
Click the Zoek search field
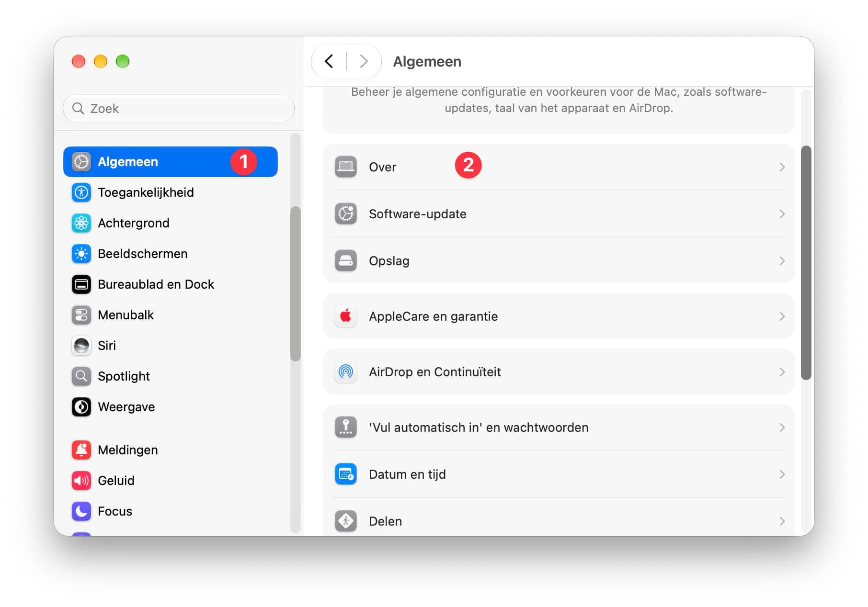pyautogui.click(x=179, y=109)
